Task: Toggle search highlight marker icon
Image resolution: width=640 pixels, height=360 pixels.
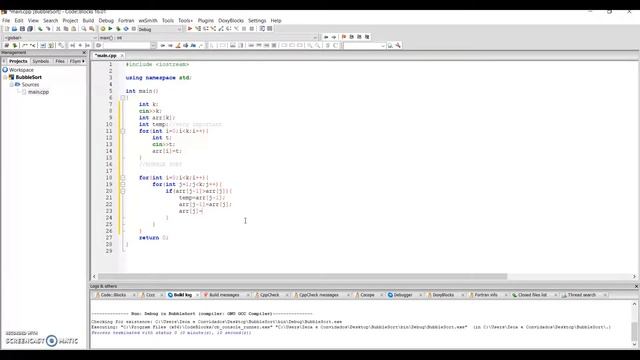Action: [x=178, y=45]
